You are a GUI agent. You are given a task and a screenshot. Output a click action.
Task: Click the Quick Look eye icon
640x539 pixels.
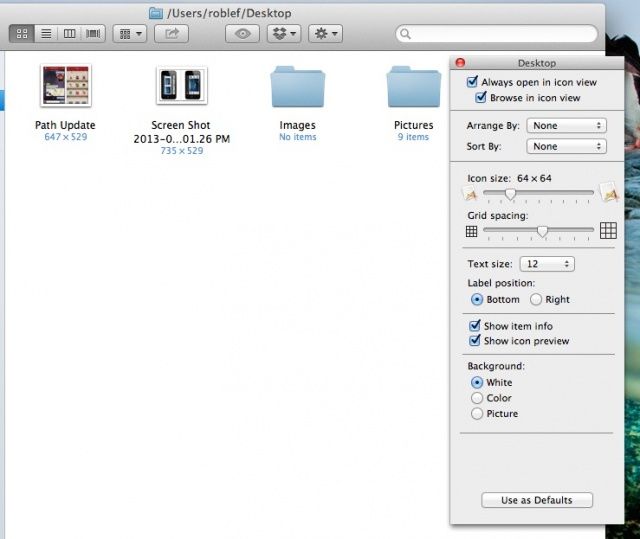(242, 34)
